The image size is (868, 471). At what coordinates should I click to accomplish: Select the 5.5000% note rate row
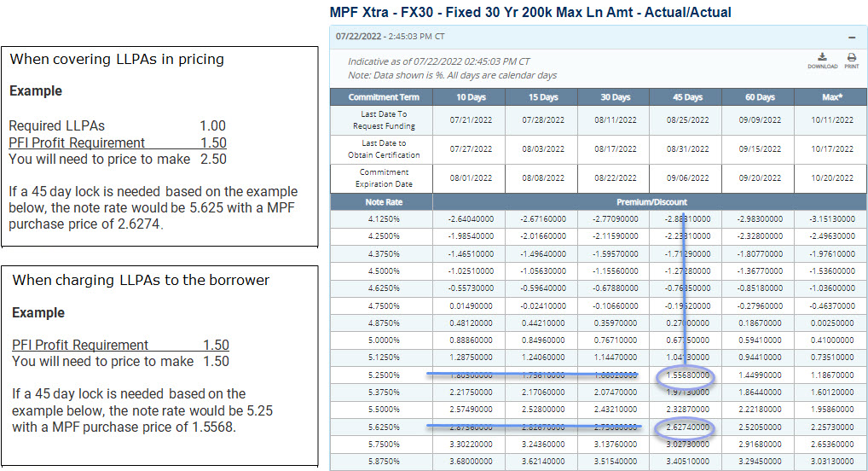(x=599, y=410)
